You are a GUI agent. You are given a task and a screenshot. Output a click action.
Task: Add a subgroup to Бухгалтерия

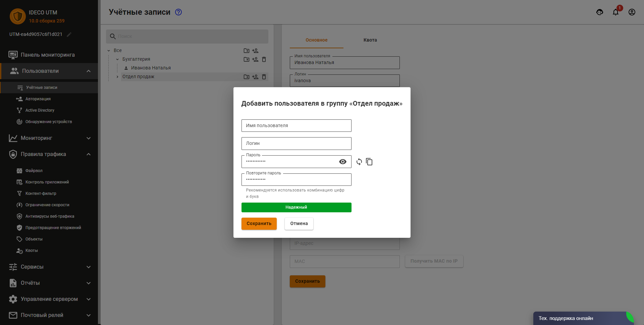247,59
